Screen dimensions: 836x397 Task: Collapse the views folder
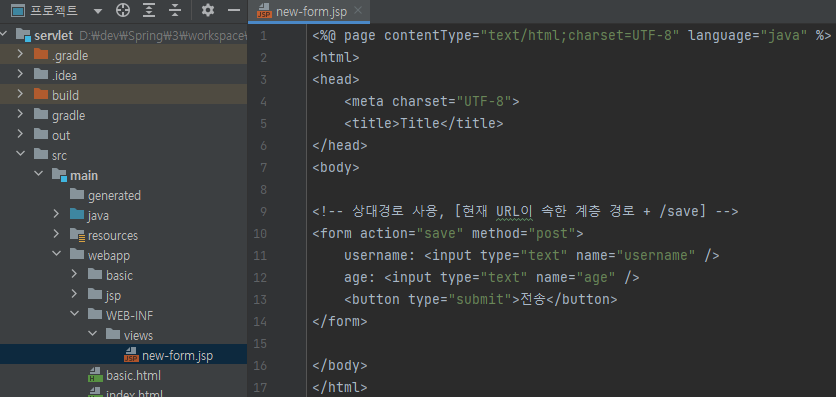(93, 335)
